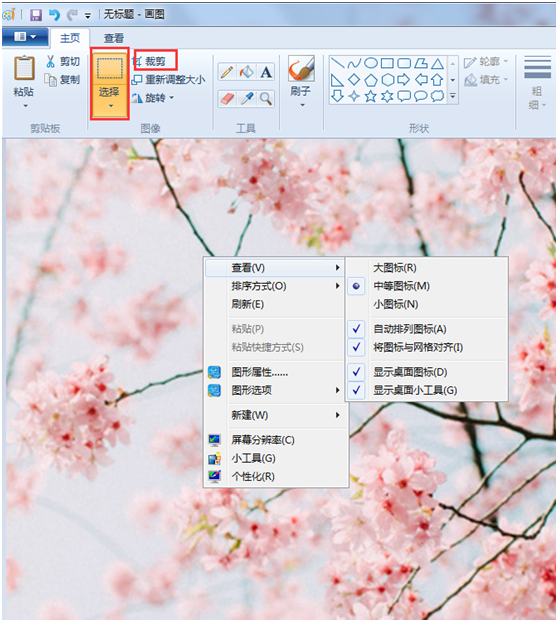The width and height of the screenshot is (558, 622).
Task: Select the pentagon shape
Action: click(370, 80)
